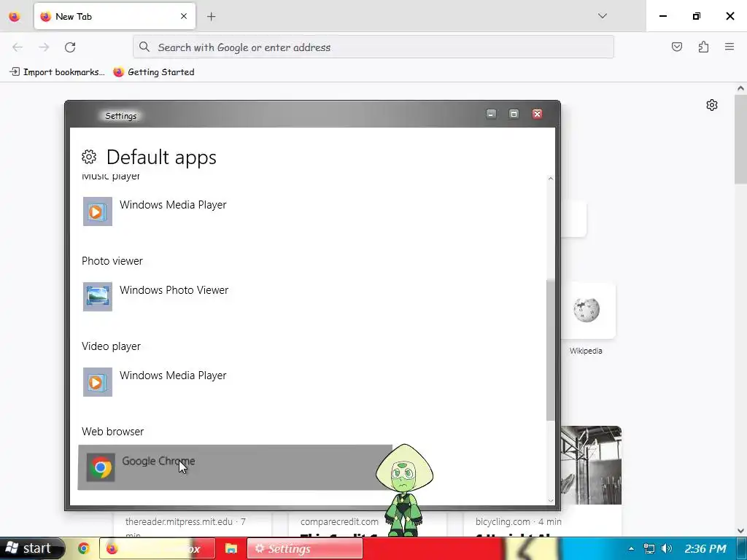Focus the Search with Google address bar
The image size is (747, 560).
[x=373, y=47]
